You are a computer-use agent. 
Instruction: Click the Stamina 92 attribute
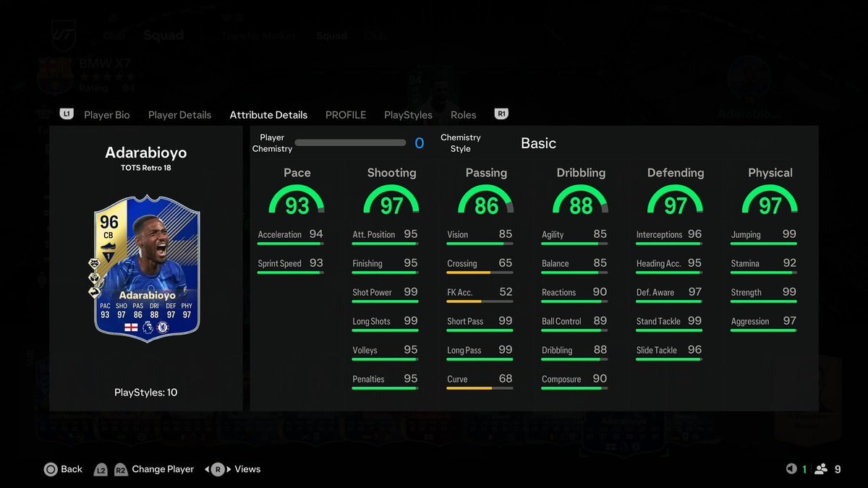click(x=764, y=265)
